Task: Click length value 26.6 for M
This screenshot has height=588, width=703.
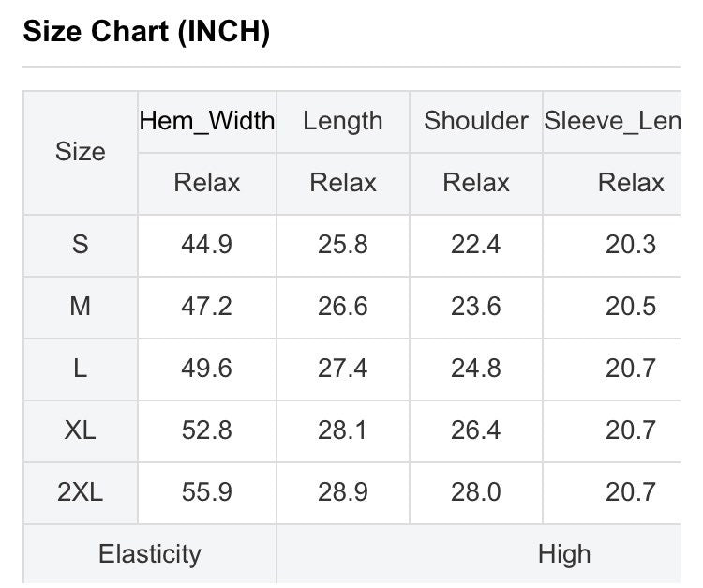Action: pyautogui.click(x=343, y=307)
